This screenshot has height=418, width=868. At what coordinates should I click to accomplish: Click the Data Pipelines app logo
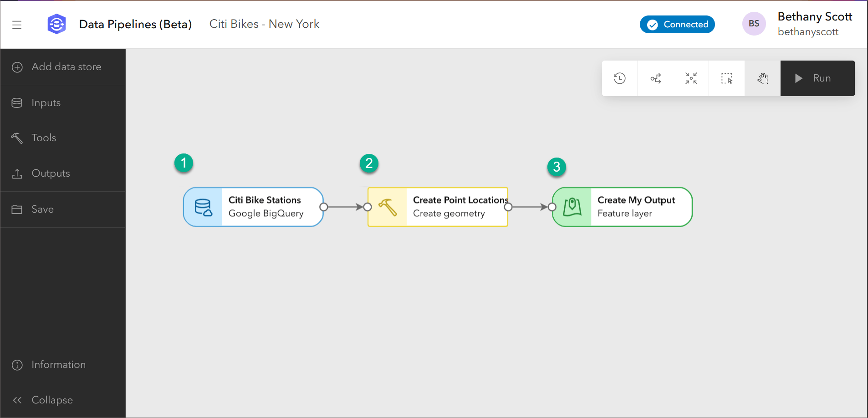click(56, 24)
